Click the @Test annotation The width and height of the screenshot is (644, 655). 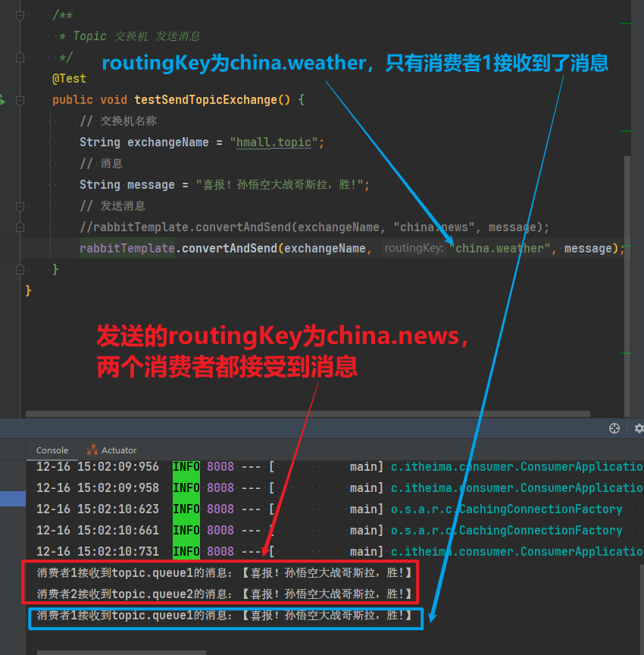point(70,78)
